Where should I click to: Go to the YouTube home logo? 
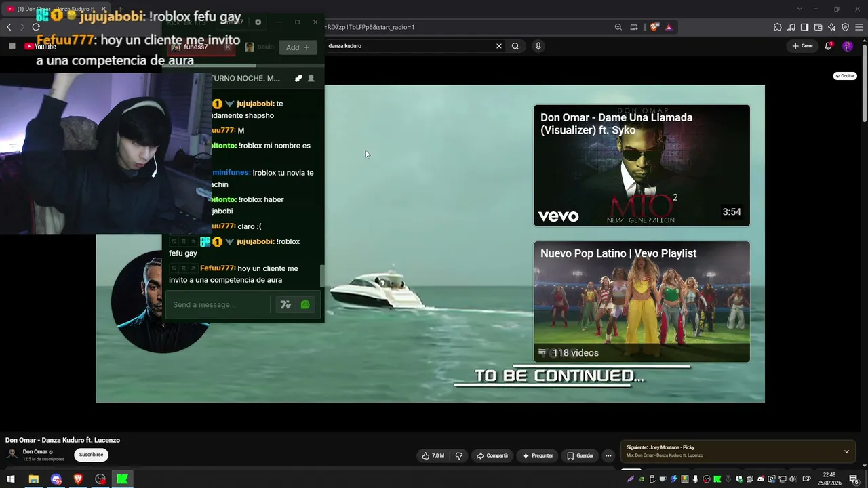coord(40,46)
